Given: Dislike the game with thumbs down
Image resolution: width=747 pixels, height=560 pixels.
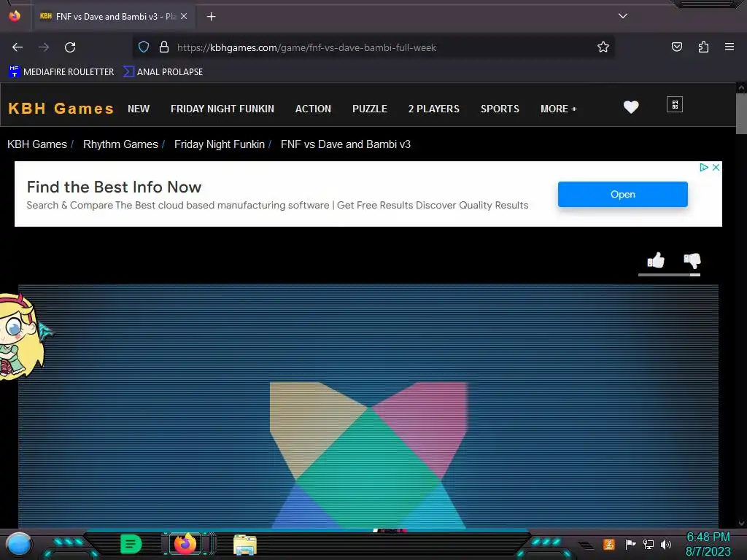Looking at the screenshot, I should [x=692, y=260].
